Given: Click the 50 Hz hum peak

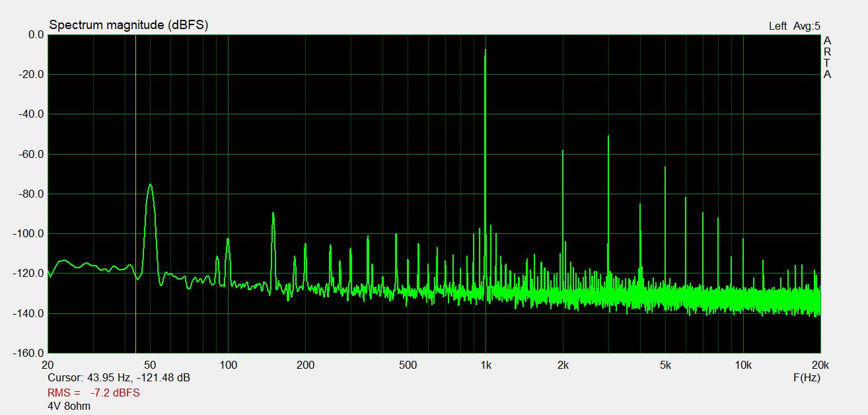Looking at the screenshot, I should click(150, 185).
